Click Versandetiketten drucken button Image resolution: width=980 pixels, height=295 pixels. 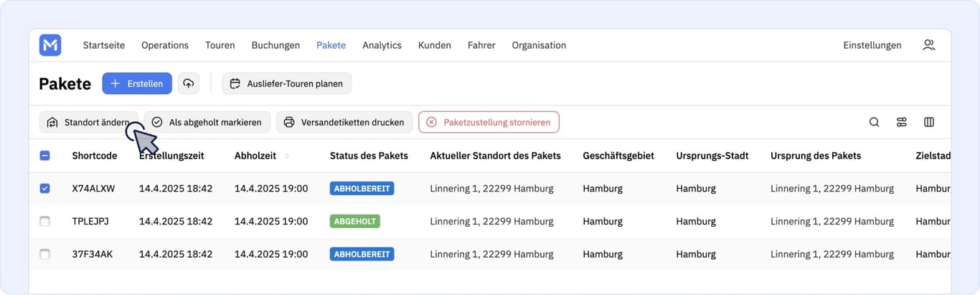[344, 122]
